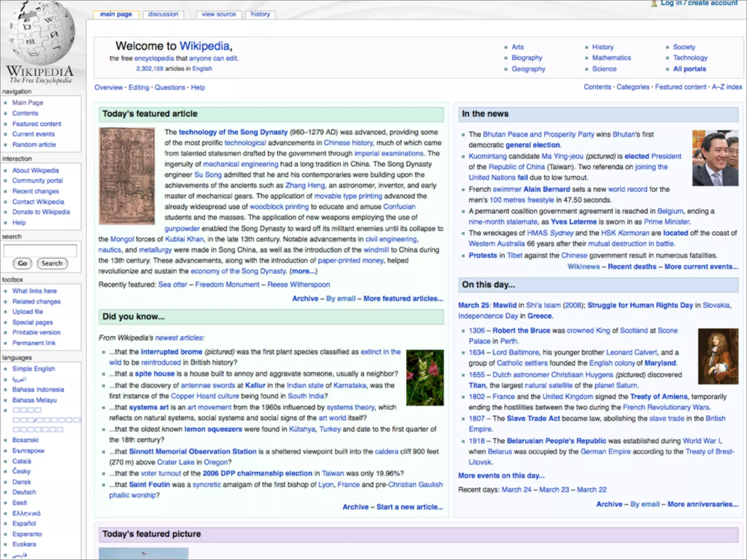Open the Song Dynasty banknote thumbnail
Screen dimensions: 747x560
(x=127, y=176)
